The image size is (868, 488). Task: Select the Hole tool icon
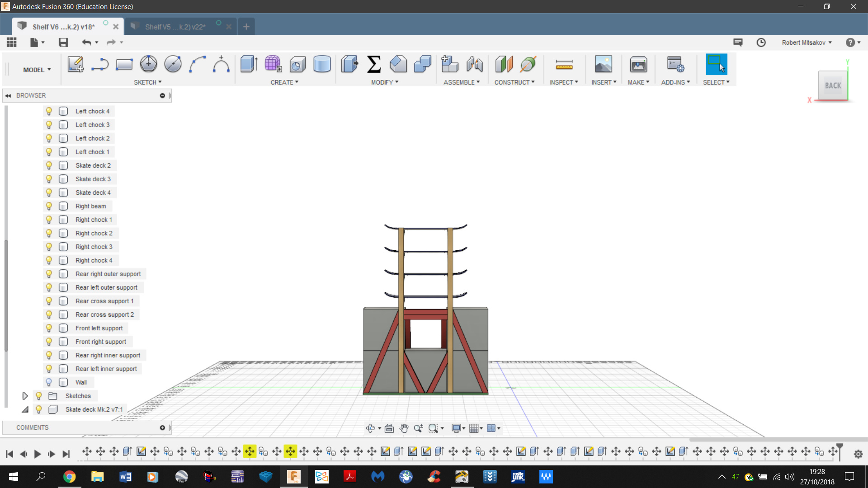pyautogui.click(x=297, y=65)
